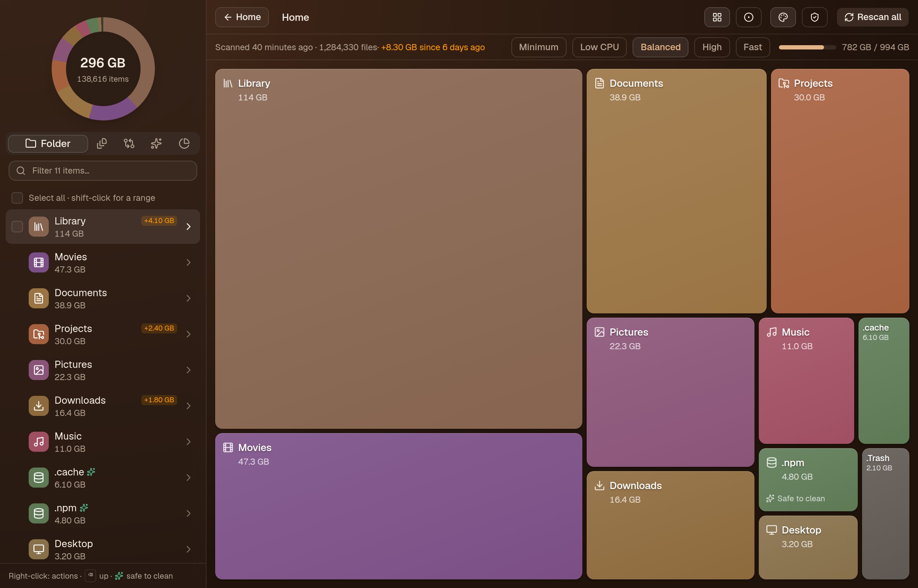Select the Low CPU scan option
918x588 pixels.
coord(599,47)
